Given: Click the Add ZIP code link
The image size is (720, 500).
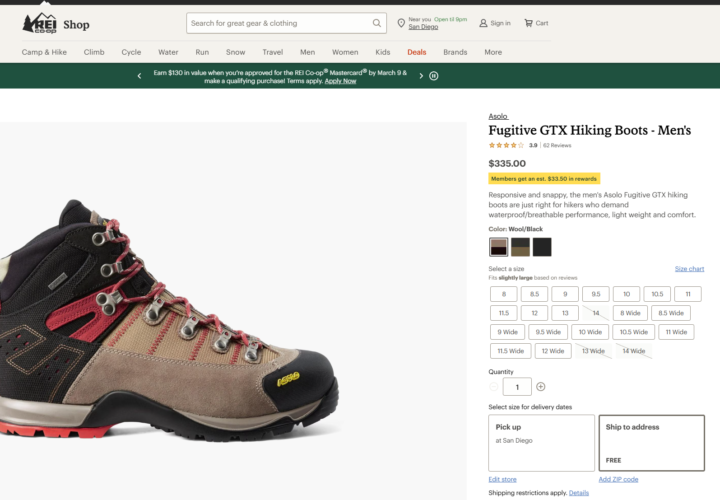Looking at the screenshot, I should [x=618, y=479].
